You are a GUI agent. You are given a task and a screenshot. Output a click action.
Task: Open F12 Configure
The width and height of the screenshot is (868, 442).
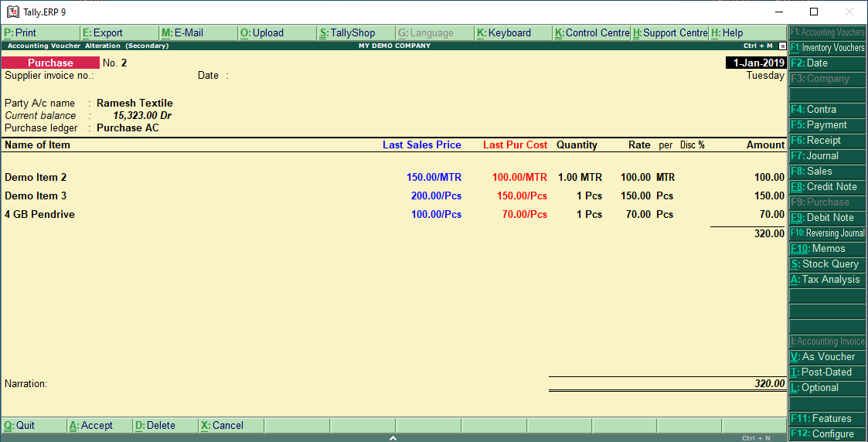pyautogui.click(x=827, y=434)
